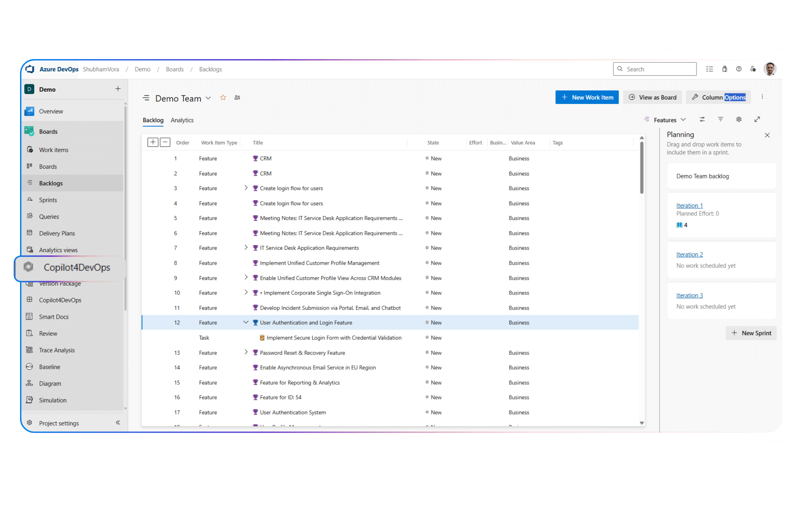Open Sprints in the sidebar
The image size is (812, 523).
point(48,200)
